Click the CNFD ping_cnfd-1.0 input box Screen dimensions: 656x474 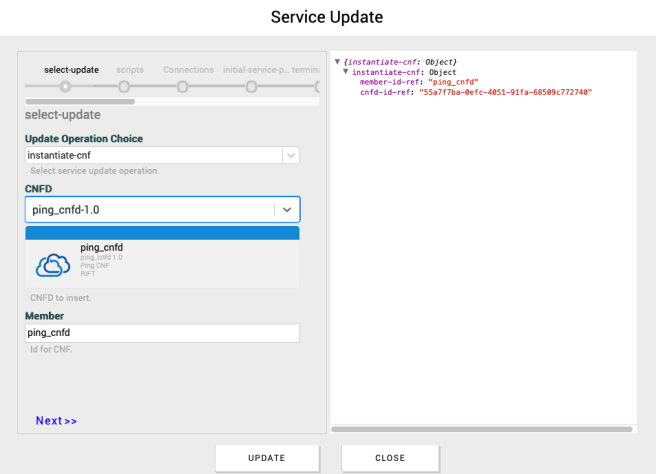click(x=148, y=209)
